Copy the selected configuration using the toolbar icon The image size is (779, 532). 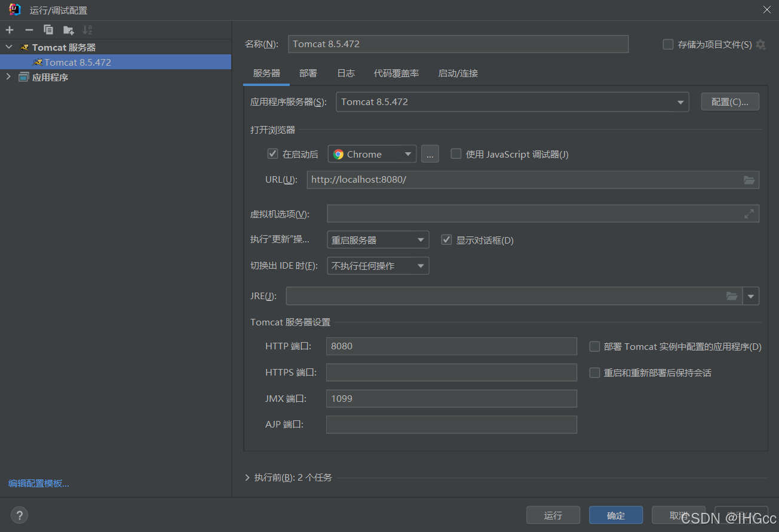[48, 30]
